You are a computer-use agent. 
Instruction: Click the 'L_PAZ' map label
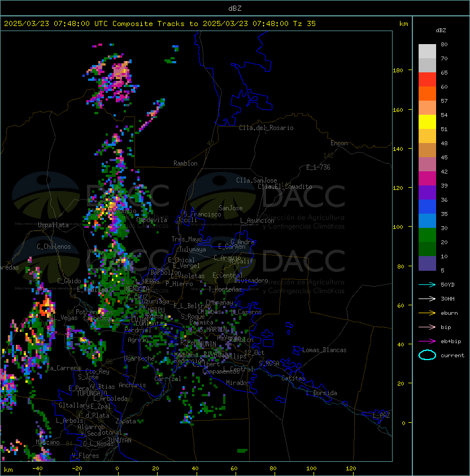381,416
